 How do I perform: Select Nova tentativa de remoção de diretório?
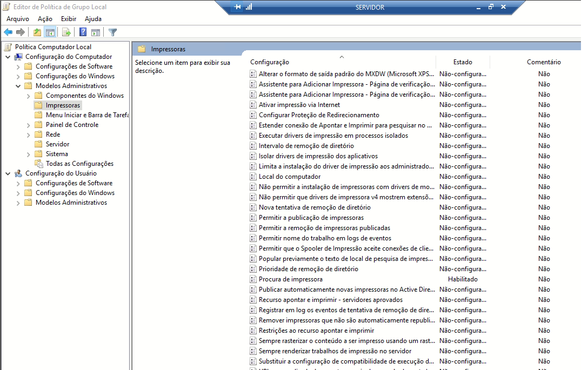(315, 207)
